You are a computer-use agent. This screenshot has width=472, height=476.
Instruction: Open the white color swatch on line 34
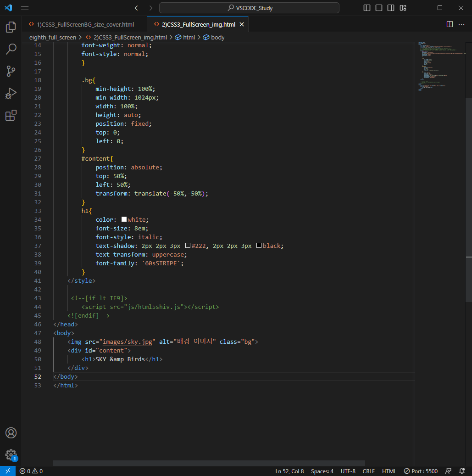tap(124, 219)
